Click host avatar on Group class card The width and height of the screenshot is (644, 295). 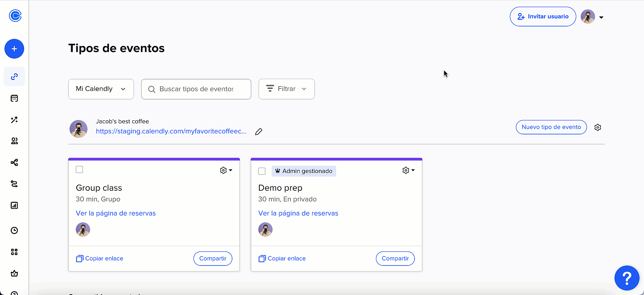pos(83,230)
